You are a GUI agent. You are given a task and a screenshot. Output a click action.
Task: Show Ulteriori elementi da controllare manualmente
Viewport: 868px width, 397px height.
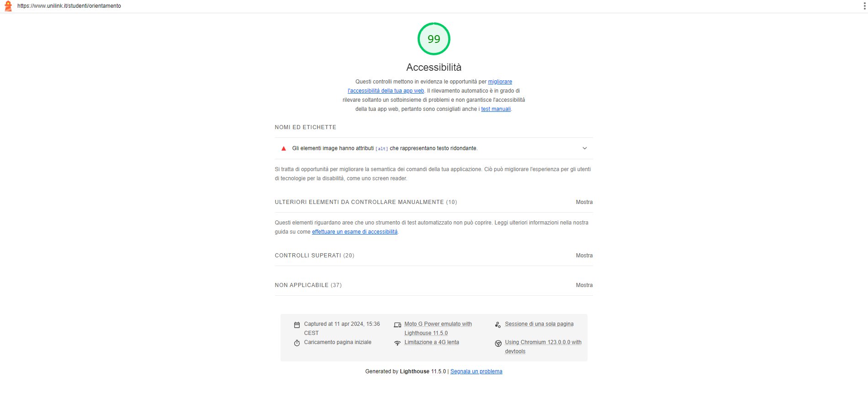coord(584,202)
